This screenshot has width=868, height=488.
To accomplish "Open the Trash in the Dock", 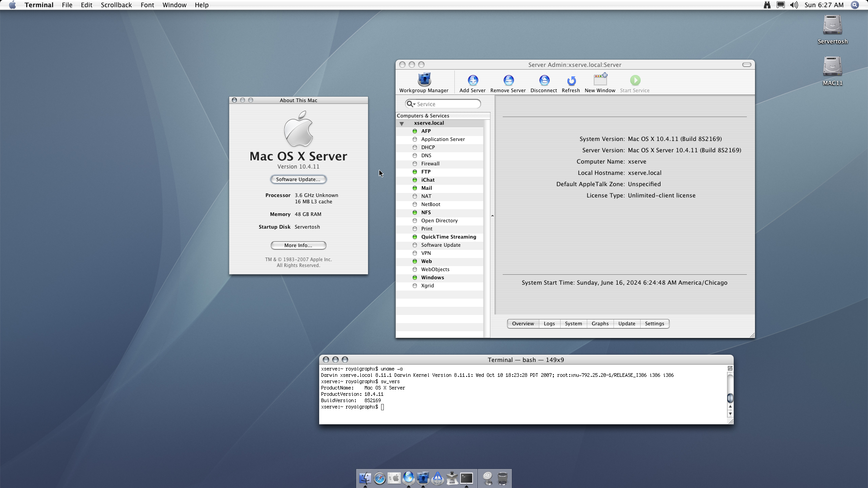I will coord(502,478).
